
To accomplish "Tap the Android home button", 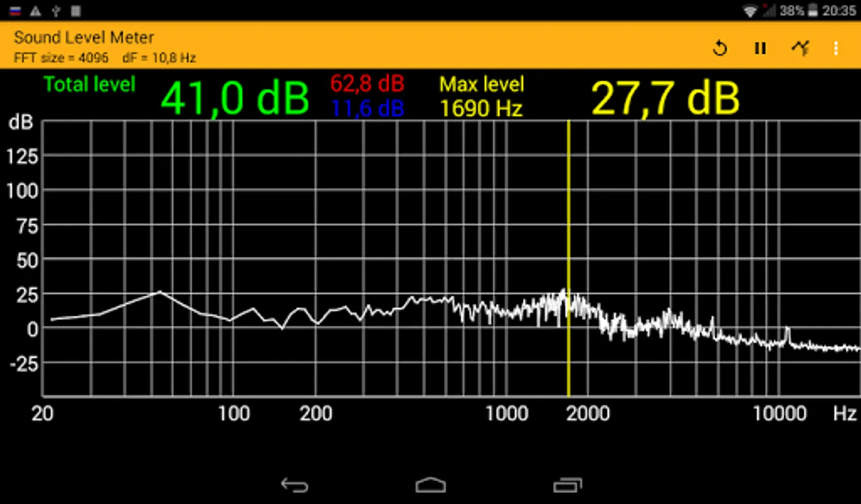I will [x=430, y=485].
